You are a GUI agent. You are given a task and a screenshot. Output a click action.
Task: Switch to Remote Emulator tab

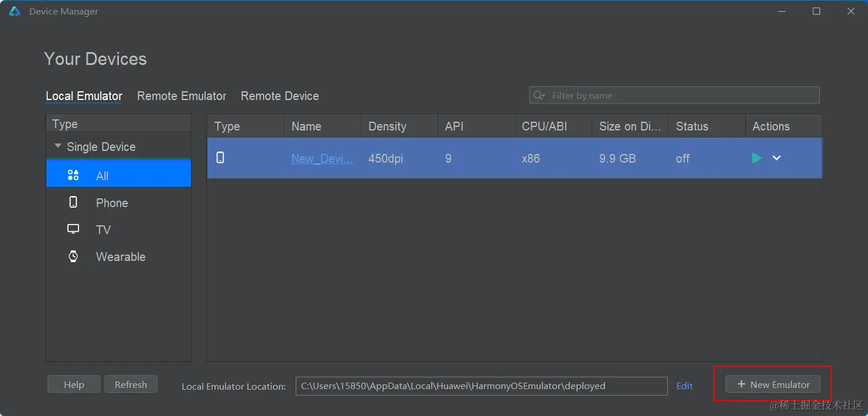pos(182,96)
